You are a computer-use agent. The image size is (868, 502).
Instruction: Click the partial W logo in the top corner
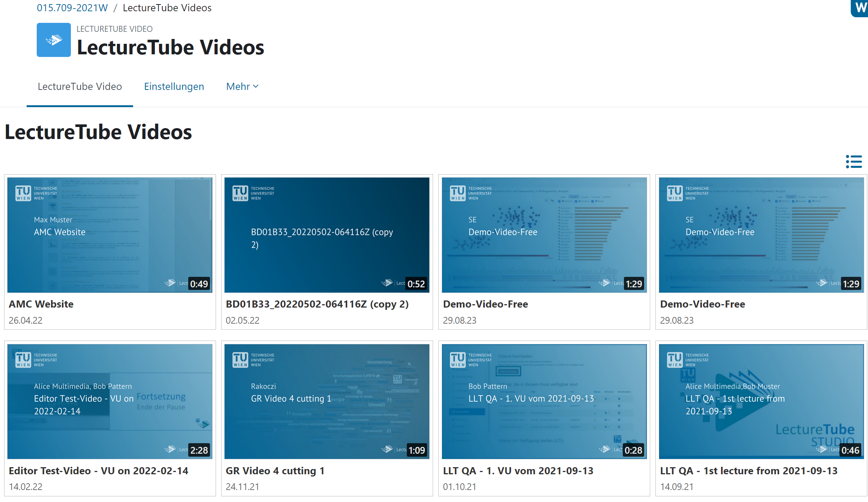pyautogui.click(x=859, y=8)
